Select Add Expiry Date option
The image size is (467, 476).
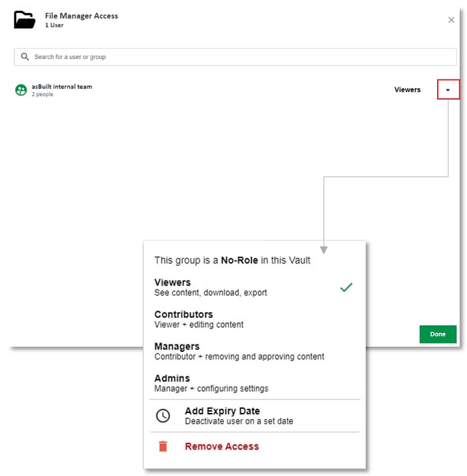click(x=254, y=416)
